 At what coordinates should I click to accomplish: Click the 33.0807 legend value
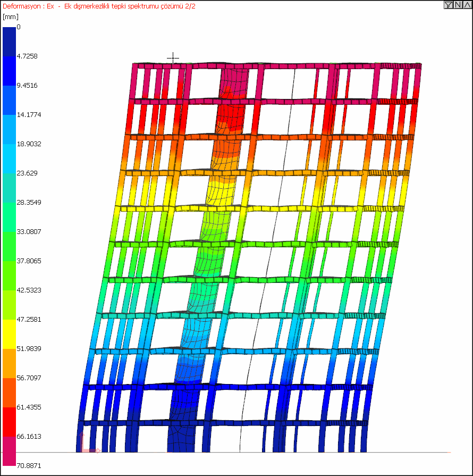coord(29,232)
